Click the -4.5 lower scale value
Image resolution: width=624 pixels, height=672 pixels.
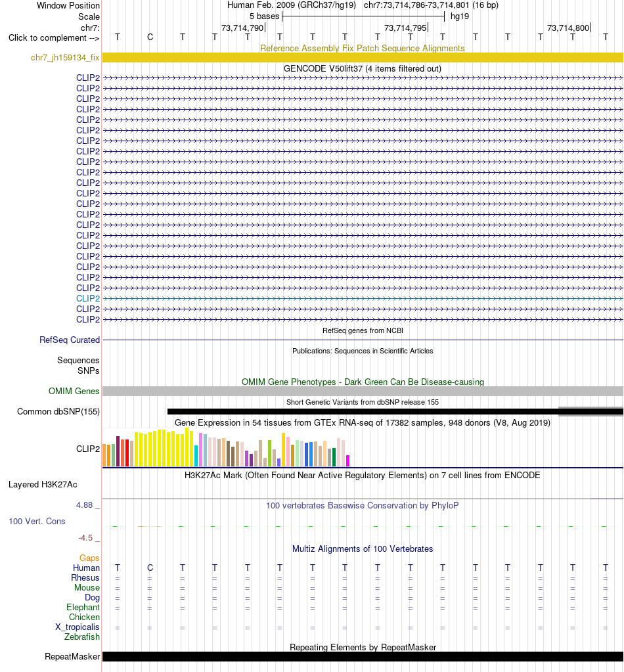85,538
